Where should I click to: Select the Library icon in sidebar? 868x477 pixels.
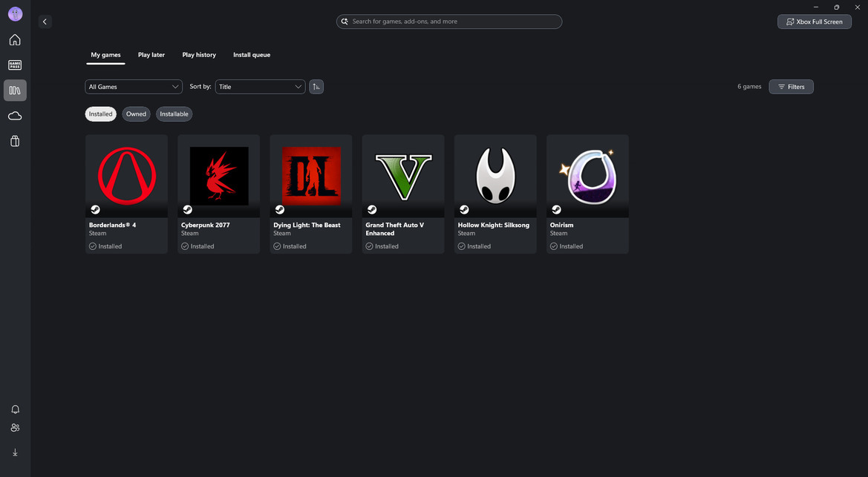[15, 91]
